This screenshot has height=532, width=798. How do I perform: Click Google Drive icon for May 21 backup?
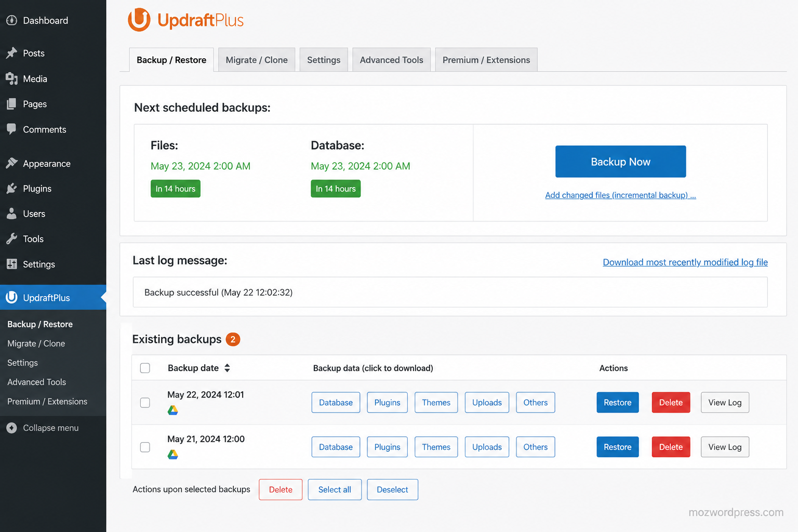pos(173,455)
